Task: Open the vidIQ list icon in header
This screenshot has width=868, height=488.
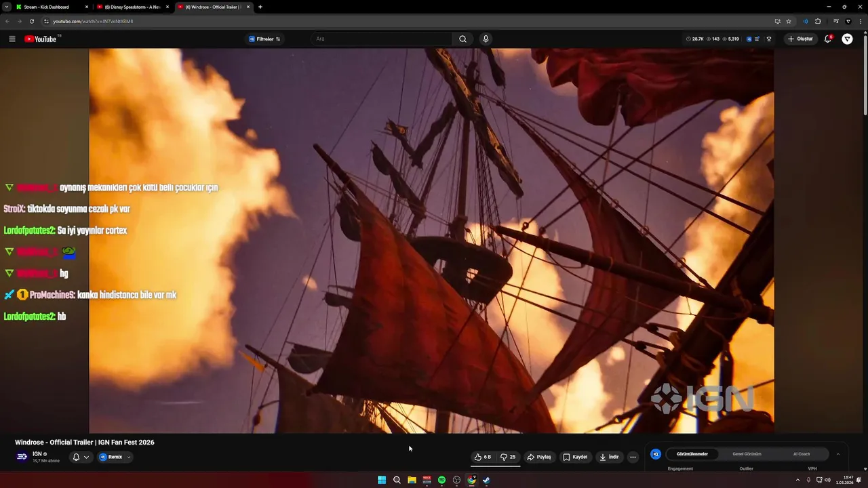Action: pyautogui.click(x=757, y=39)
